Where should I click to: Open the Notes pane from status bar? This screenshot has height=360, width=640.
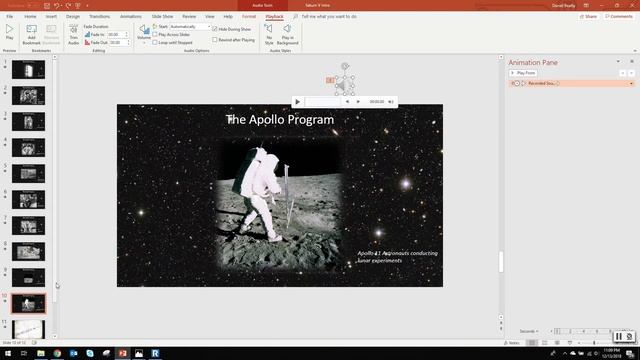coord(512,343)
